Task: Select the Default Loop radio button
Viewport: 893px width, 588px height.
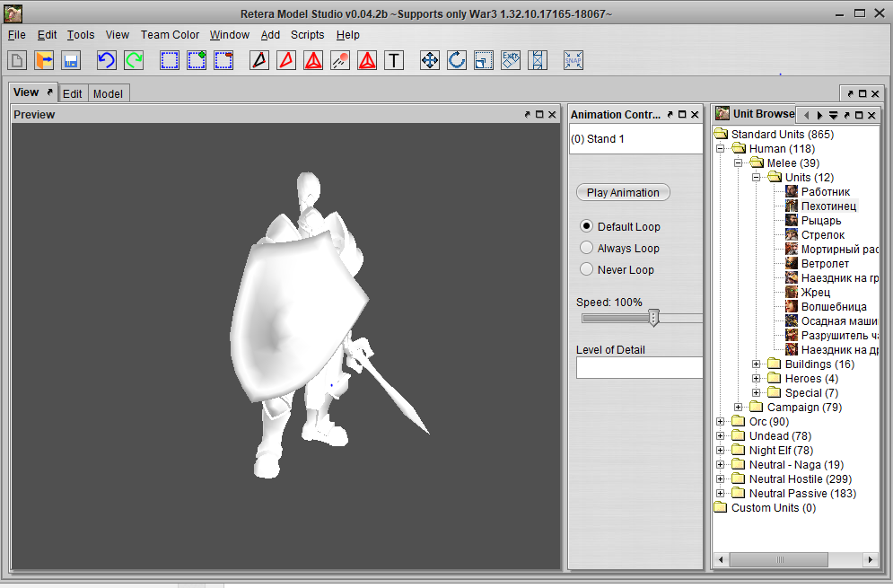Action: click(x=587, y=226)
